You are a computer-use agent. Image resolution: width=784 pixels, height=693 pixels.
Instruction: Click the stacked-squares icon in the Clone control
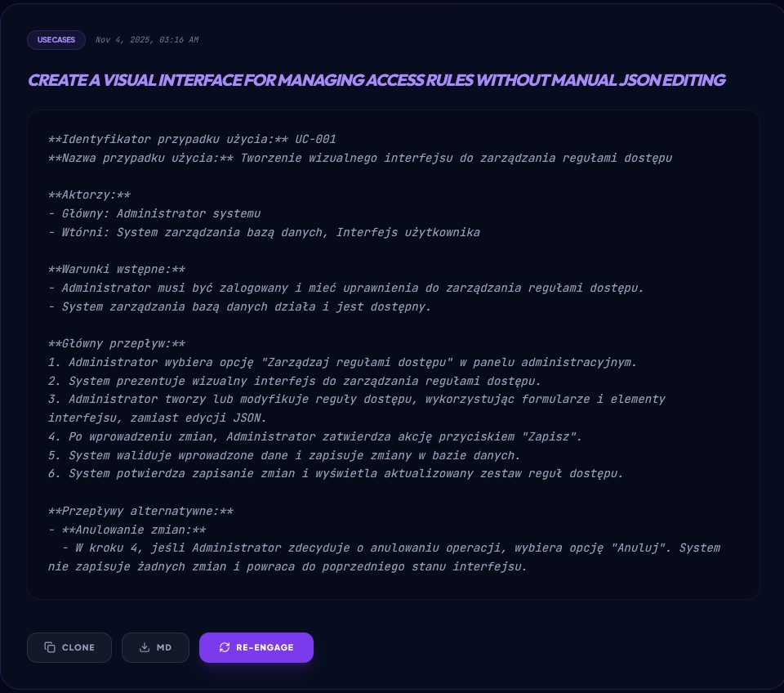point(51,647)
